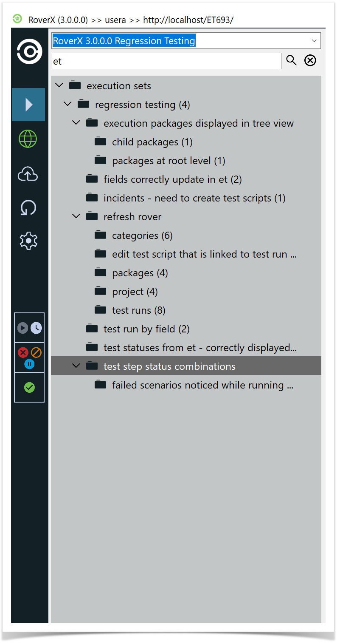Collapse the execution sets tree node
The image size is (340, 644).
point(59,85)
